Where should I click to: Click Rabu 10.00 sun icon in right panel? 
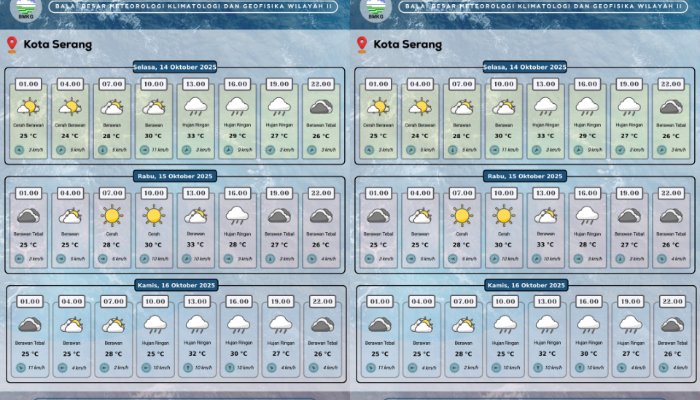tap(503, 215)
